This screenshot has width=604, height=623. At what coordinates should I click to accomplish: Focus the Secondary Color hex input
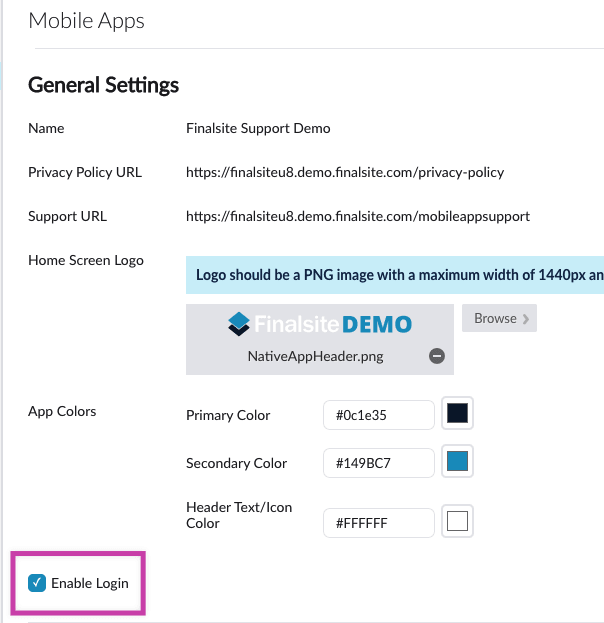click(379, 463)
